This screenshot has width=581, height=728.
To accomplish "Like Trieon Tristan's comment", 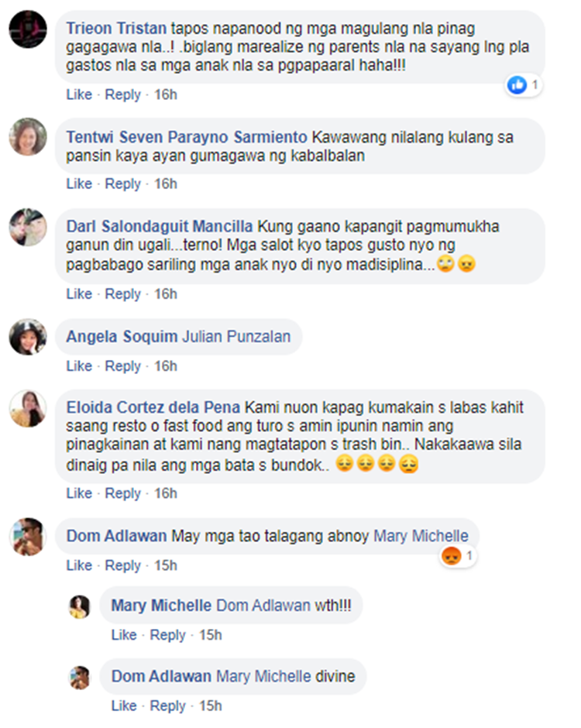I will click(79, 94).
